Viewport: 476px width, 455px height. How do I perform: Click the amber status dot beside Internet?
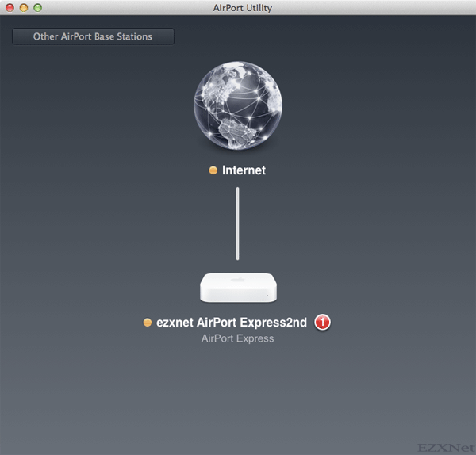pos(213,170)
